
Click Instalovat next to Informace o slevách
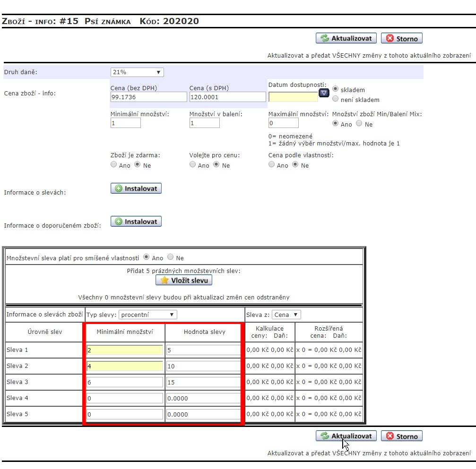[x=136, y=189]
